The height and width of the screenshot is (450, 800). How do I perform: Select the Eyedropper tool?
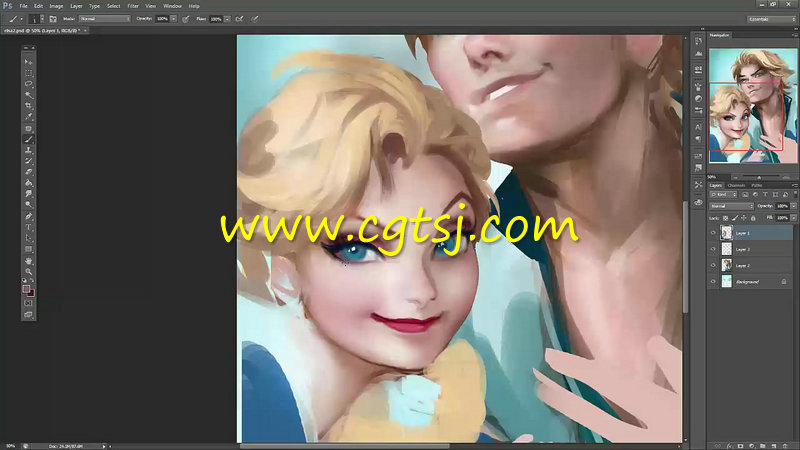point(29,117)
